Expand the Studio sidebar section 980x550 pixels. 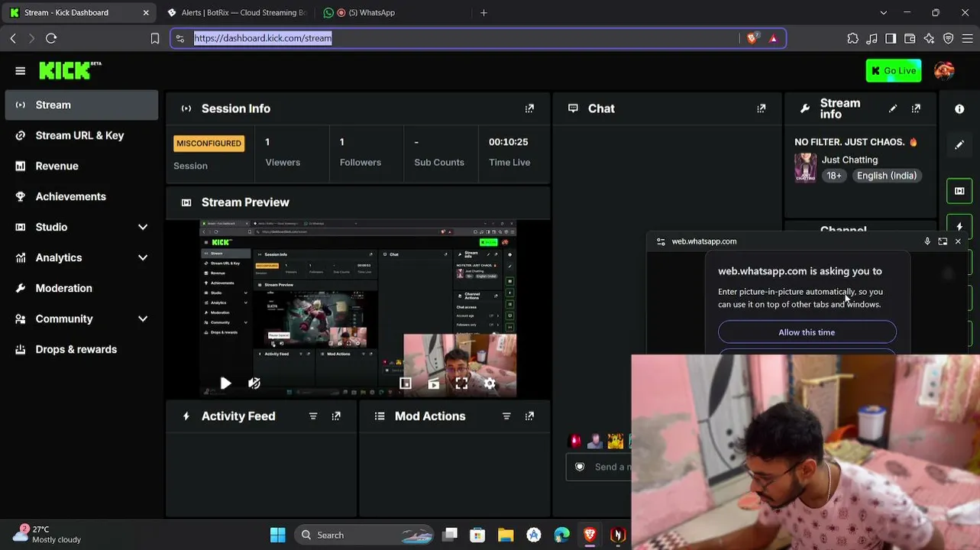coord(143,227)
